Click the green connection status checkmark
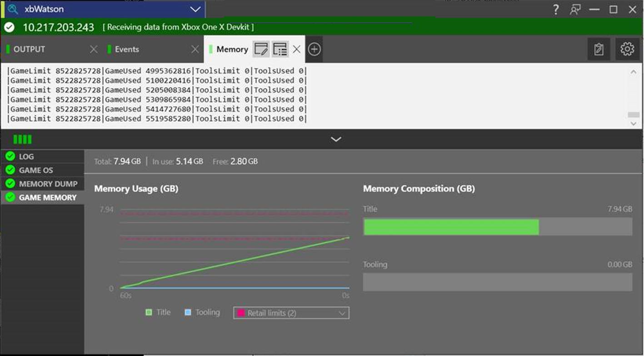The width and height of the screenshot is (644, 356). tap(9, 27)
